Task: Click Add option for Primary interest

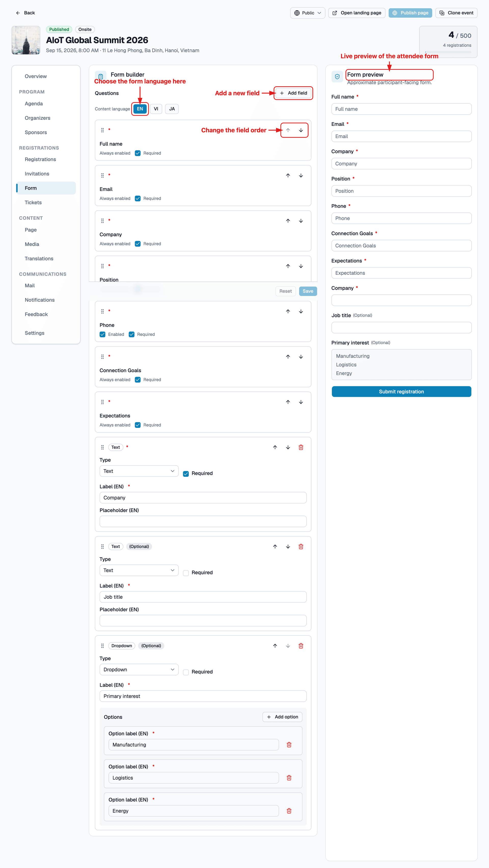Action: click(282, 717)
